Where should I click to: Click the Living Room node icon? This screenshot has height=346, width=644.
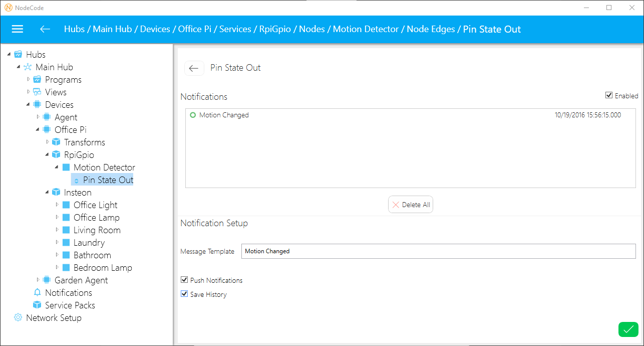click(66, 230)
